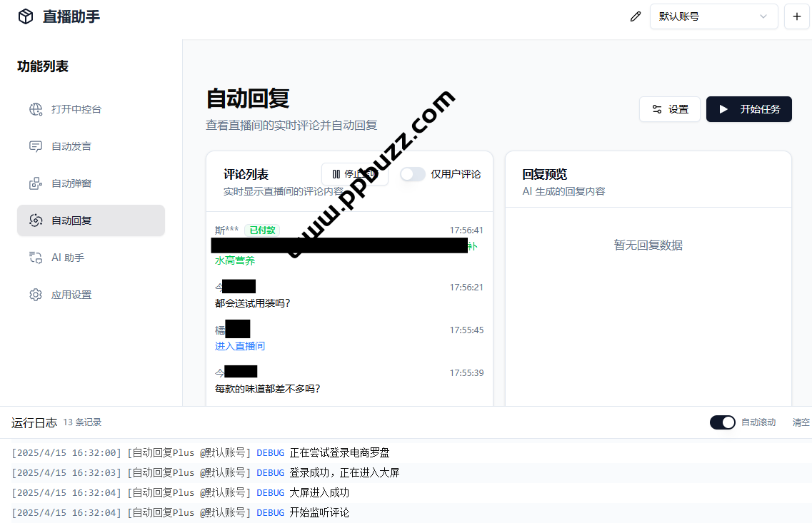
Task: Click the AI 助手 sidebar icon
Action: point(36,258)
